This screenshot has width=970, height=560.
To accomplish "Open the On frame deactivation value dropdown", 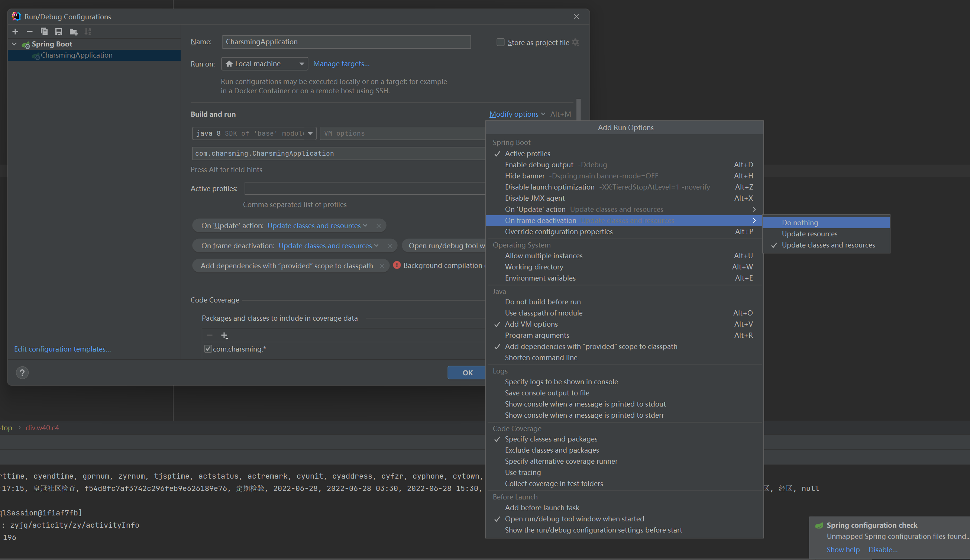I will [x=329, y=246].
